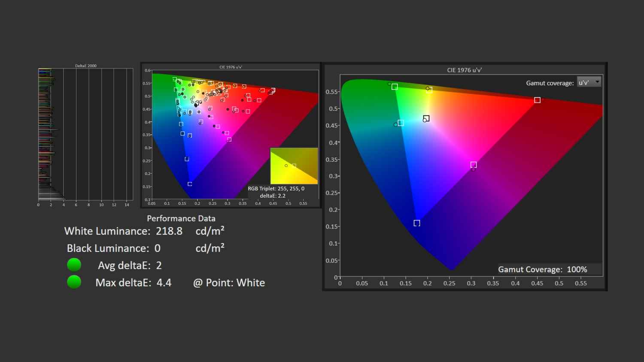Click the white point target square in large chart
644x362 pixels.
426,118
